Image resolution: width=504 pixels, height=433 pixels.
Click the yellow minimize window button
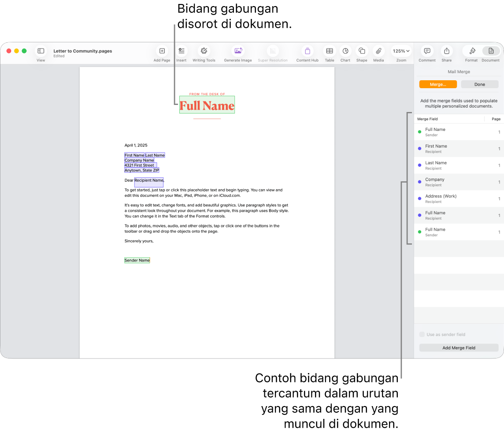[x=16, y=51]
